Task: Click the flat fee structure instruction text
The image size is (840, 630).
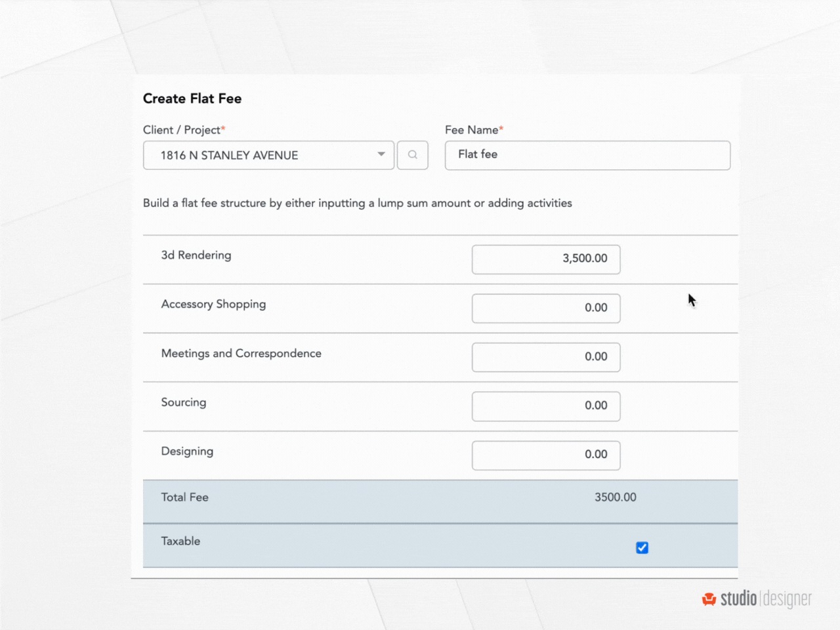Action: point(357,203)
